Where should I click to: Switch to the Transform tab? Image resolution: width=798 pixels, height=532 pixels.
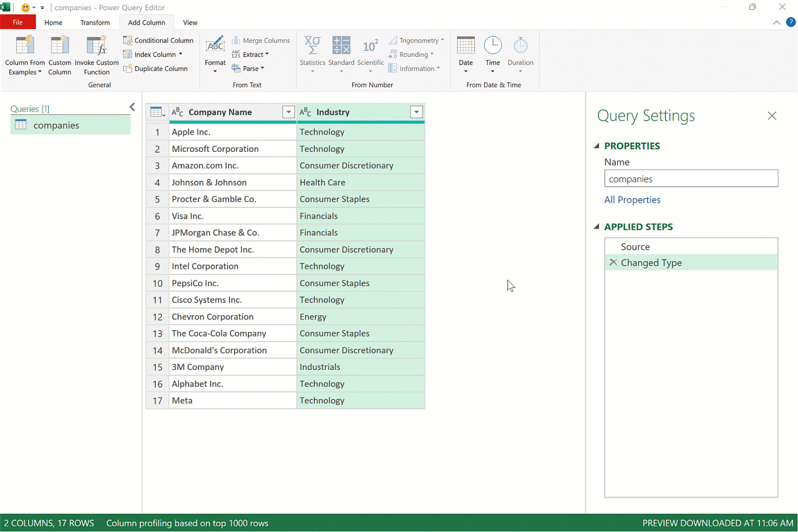point(95,23)
